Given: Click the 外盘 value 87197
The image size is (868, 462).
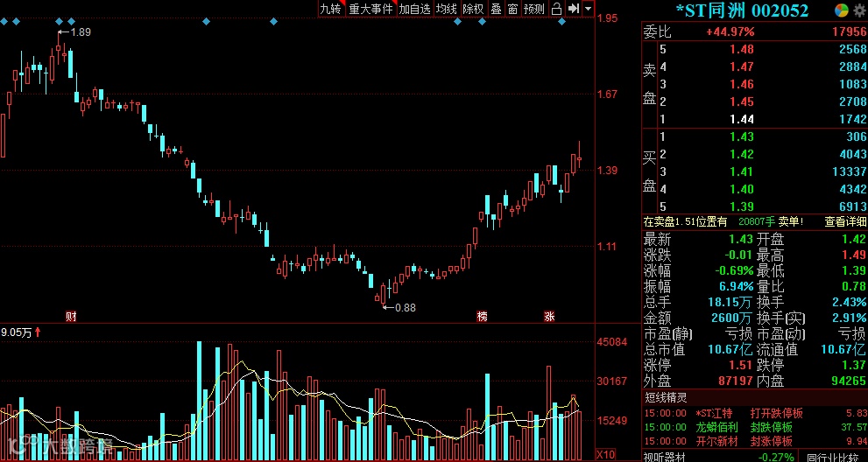Looking at the screenshot, I should pos(736,381).
